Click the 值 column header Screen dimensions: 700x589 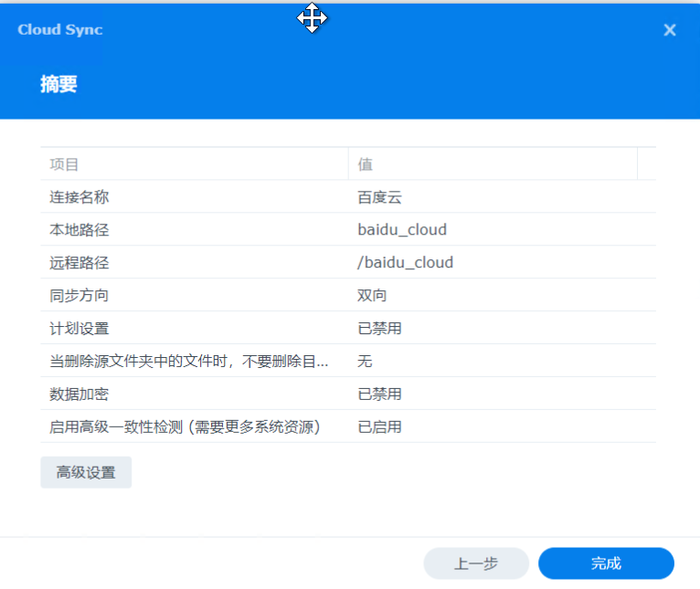493,163
